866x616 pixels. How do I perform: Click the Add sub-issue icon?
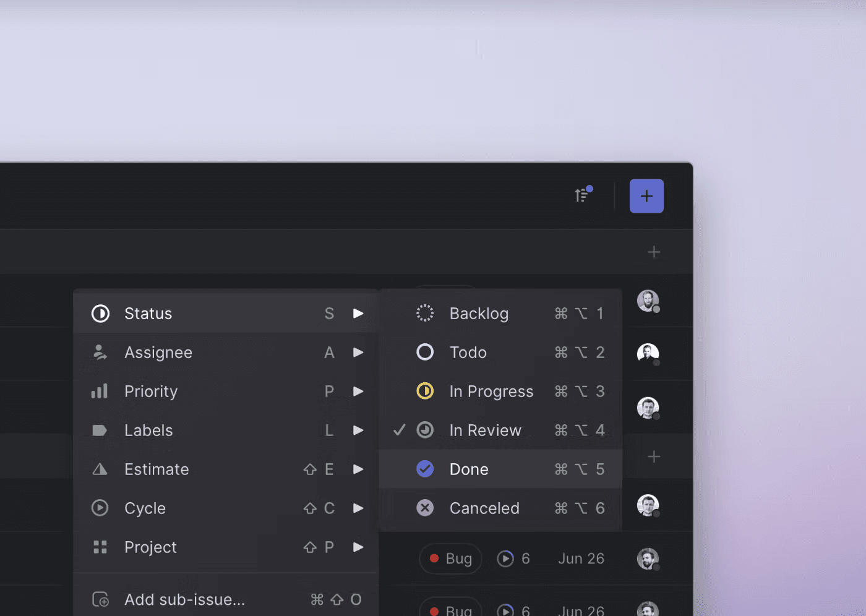pos(100,599)
